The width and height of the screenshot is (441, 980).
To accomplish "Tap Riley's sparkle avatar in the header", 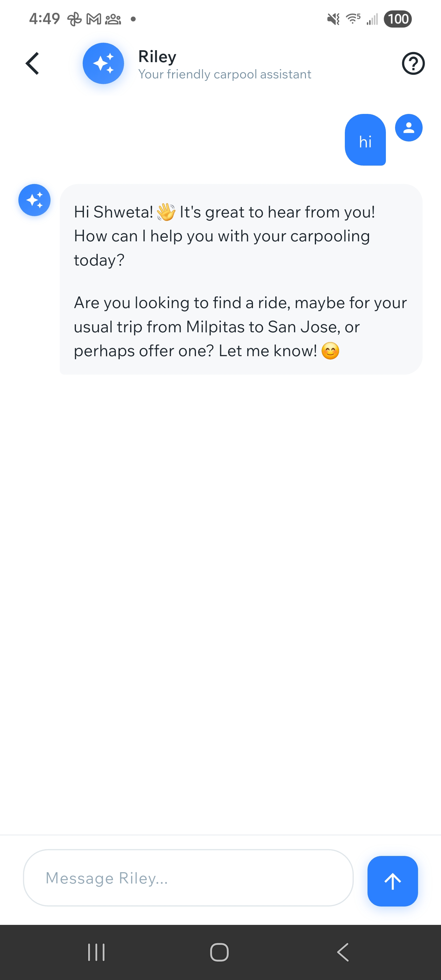I will click(103, 63).
